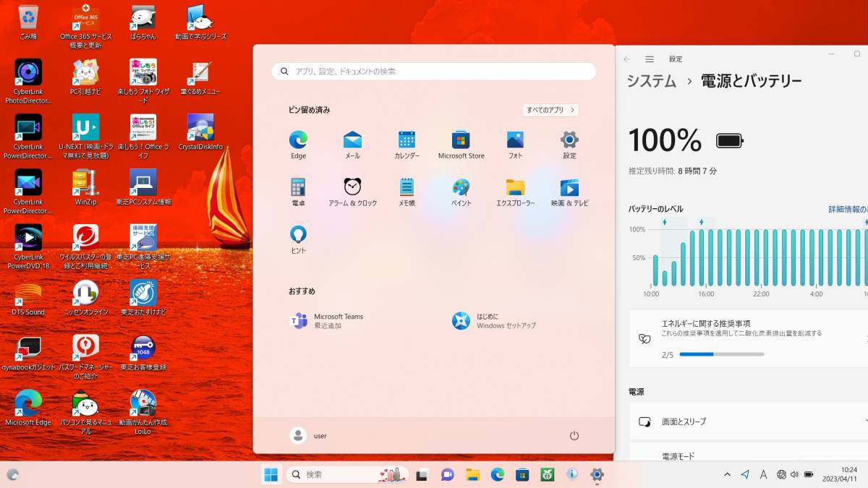Open Microsoft Store pinned tile
This screenshot has height=488, width=868.
[461, 145]
